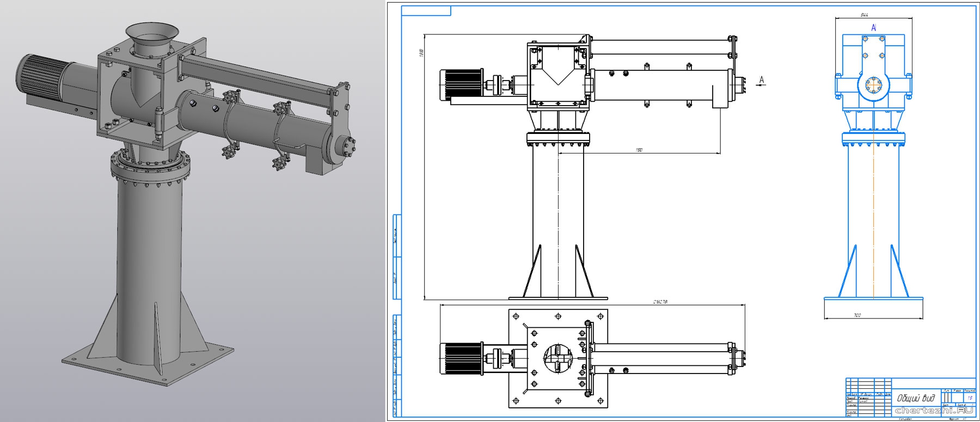The image size is (980, 422).
Task: Click the chertezhi.RU watermark
Action: [x=934, y=411]
